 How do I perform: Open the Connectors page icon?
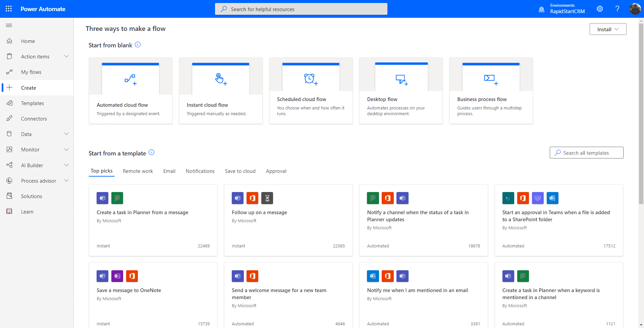10,118
